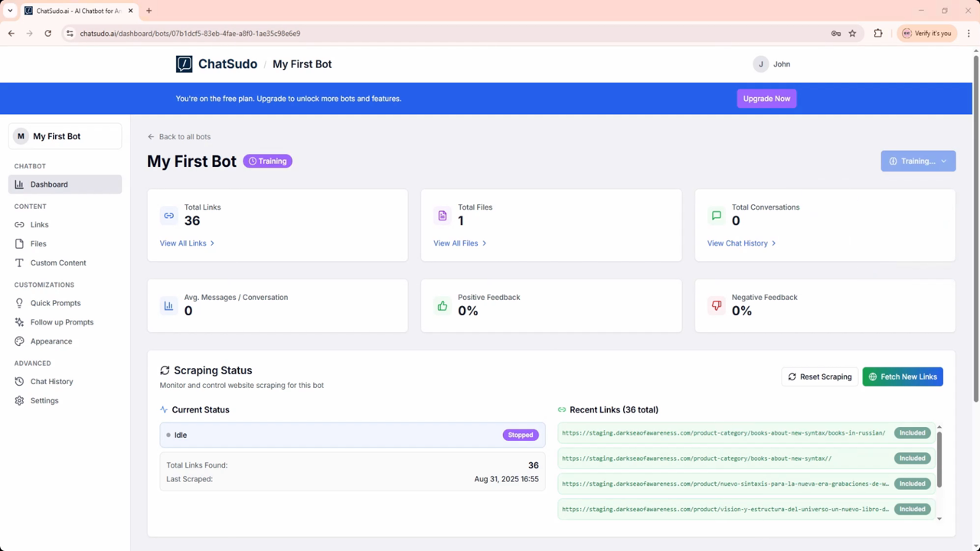
Task: Click the password key icon in address bar
Action: 836,34
